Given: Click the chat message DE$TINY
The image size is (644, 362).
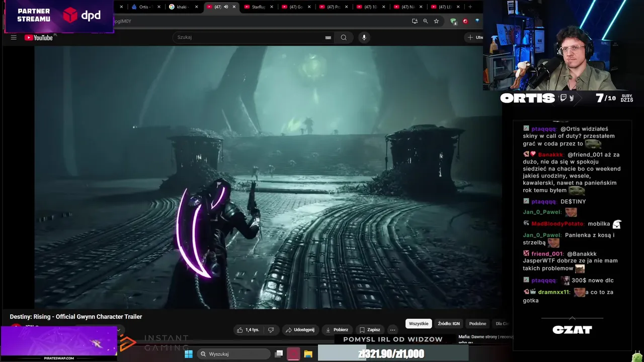Looking at the screenshot, I should point(573,202).
